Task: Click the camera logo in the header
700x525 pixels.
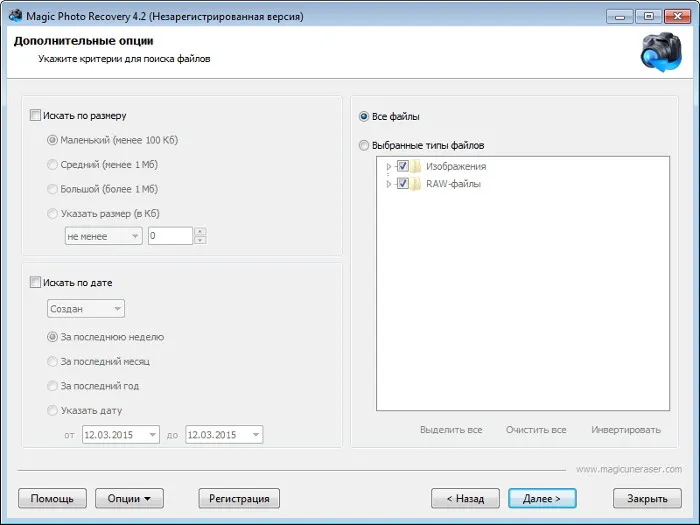Action: [661, 52]
